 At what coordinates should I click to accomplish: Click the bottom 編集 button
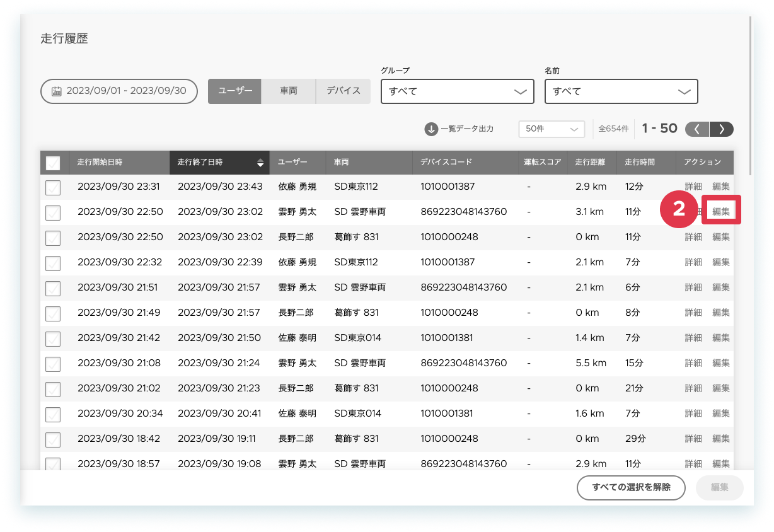coord(720,487)
